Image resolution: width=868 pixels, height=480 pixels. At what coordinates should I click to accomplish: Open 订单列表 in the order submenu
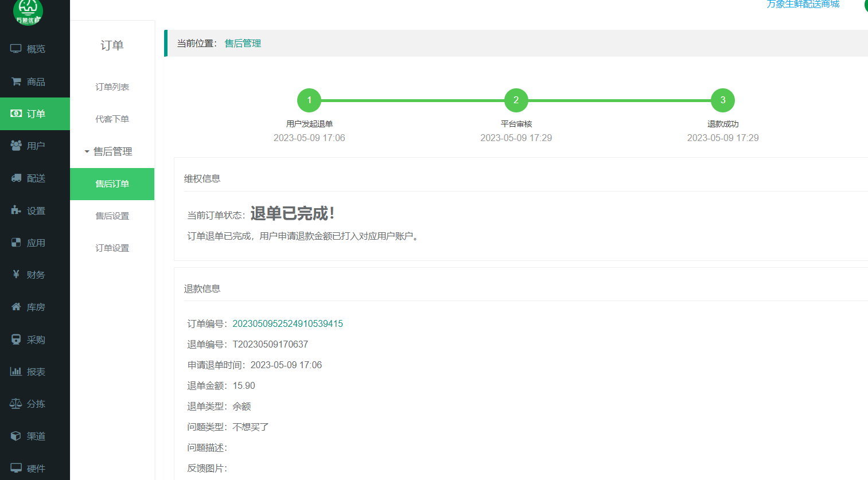point(112,87)
